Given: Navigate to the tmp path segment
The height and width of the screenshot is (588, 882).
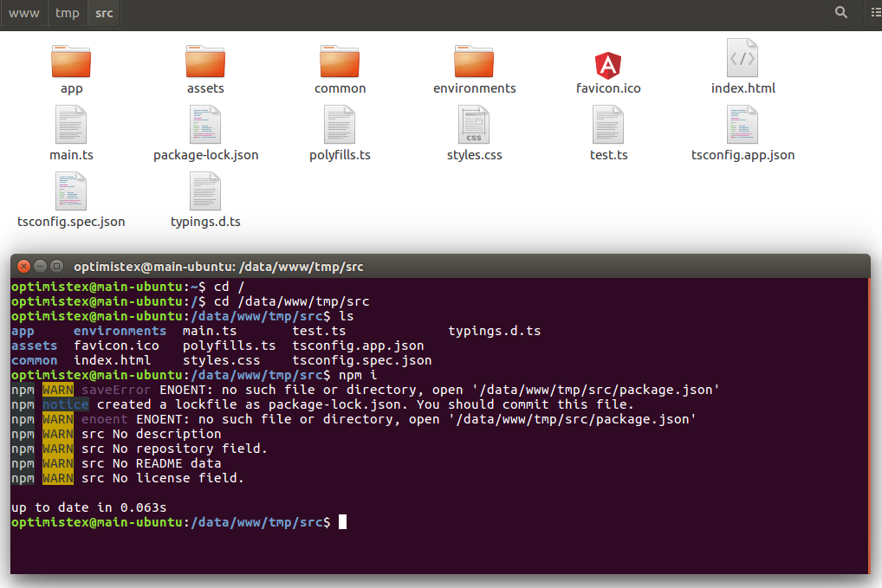Looking at the screenshot, I should pyautogui.click(x=67, y=14).
